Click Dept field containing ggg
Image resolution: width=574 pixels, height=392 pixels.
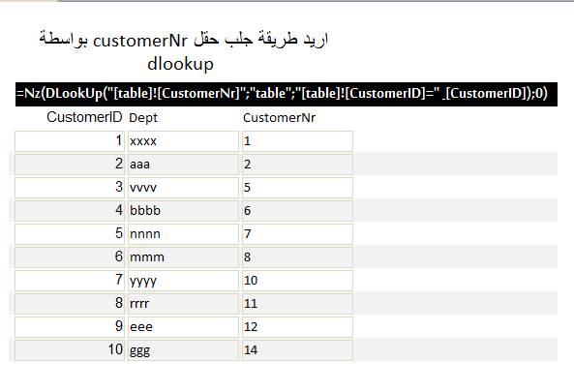(x=183, y=350)
